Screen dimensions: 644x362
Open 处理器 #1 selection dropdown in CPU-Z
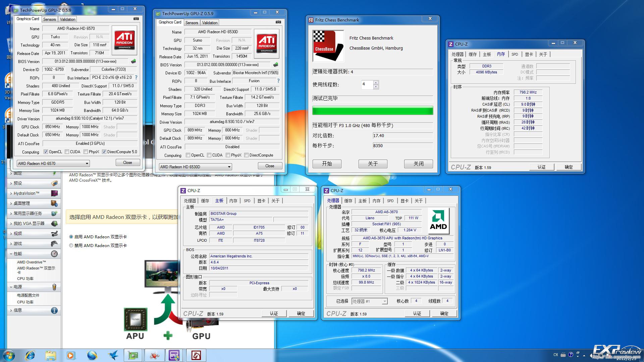(370, 301)
